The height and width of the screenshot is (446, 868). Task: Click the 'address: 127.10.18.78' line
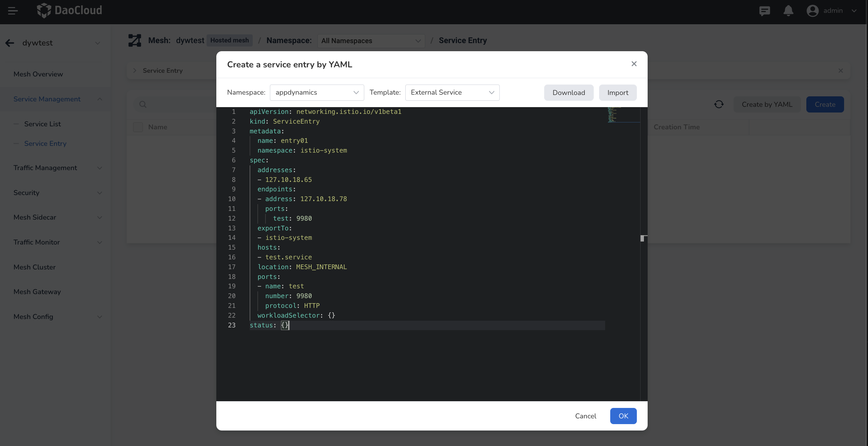pyautogui.click(x=302, y=199)
